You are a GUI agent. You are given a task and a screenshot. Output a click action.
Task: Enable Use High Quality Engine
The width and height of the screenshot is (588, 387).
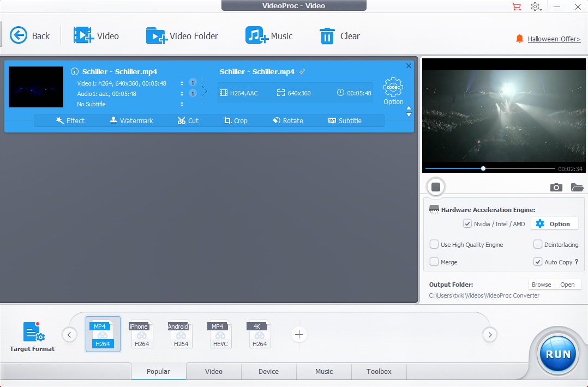434,244
